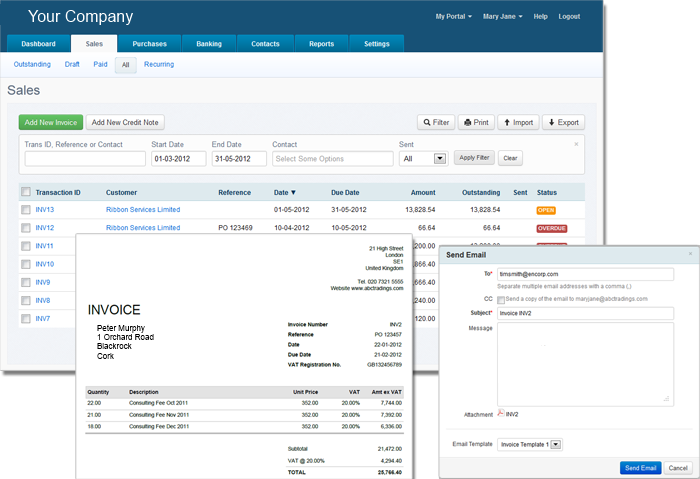
Task: Check the box for invoice INV12
Action: tap(26, 228)
